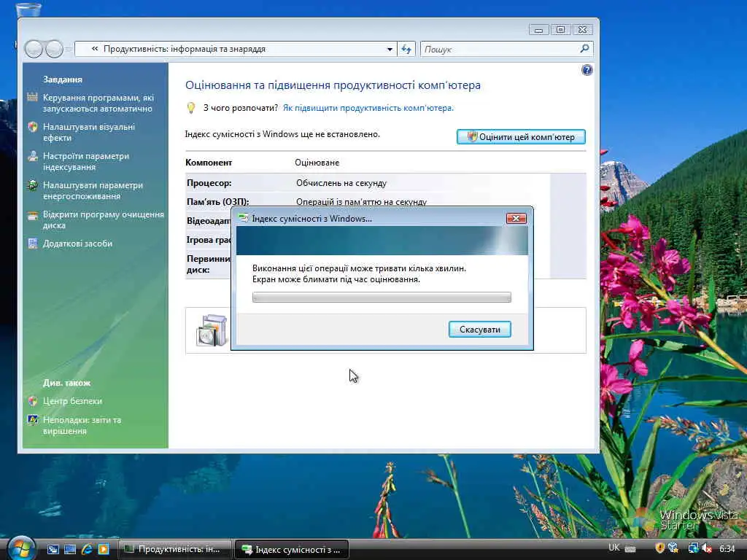Click refresh button beside address bar
Viewport: 747px width, 560px height.
pos(406,49)
